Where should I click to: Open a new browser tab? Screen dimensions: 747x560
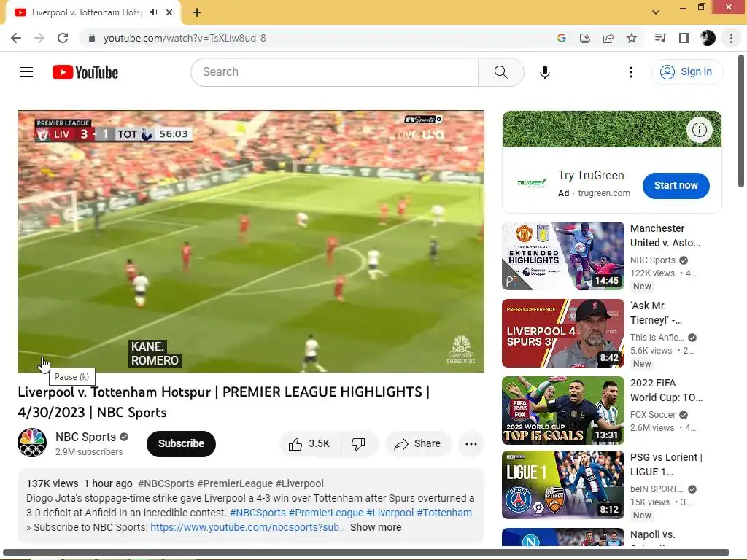click(197, 12)
